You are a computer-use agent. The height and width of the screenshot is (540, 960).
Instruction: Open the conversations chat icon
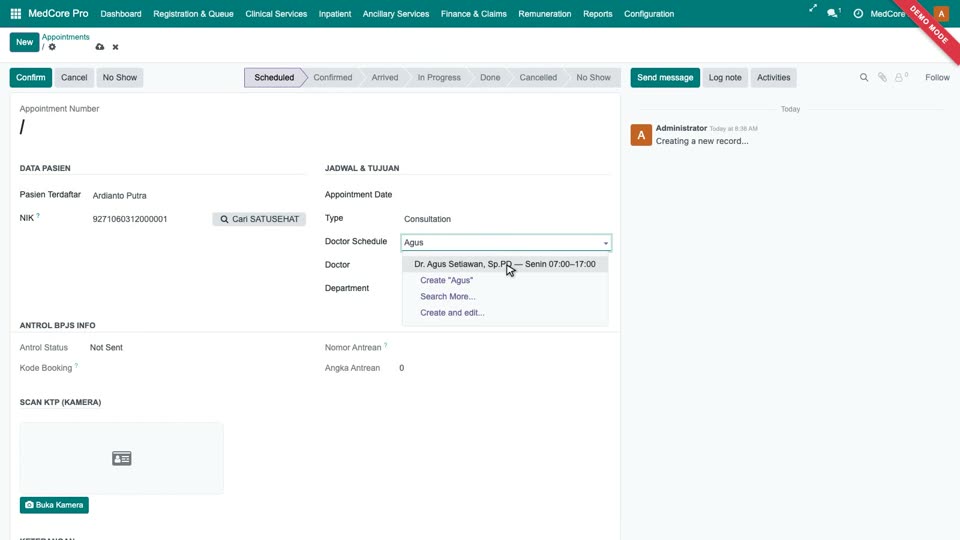[833, 13]
